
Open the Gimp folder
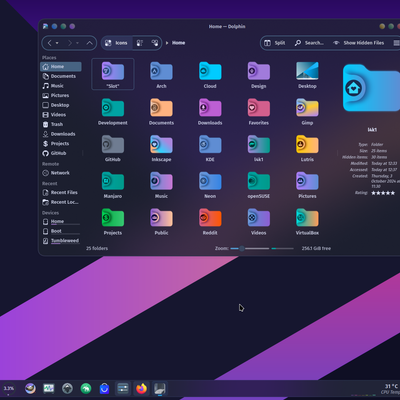307,111
